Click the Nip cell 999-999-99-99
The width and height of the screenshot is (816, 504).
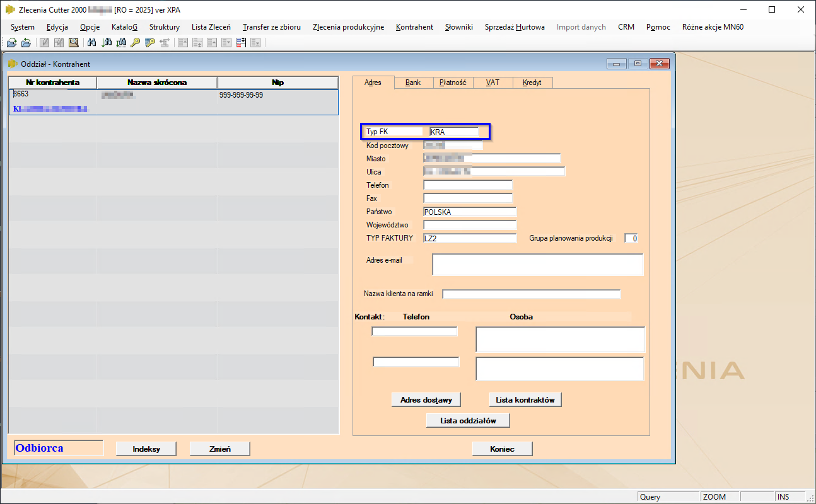(241, 95)
